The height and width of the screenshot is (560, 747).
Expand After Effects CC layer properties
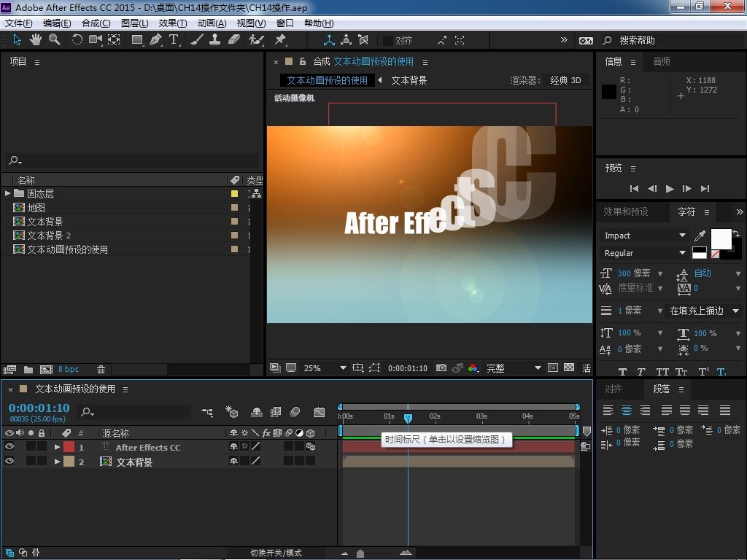tap(57, 447)
